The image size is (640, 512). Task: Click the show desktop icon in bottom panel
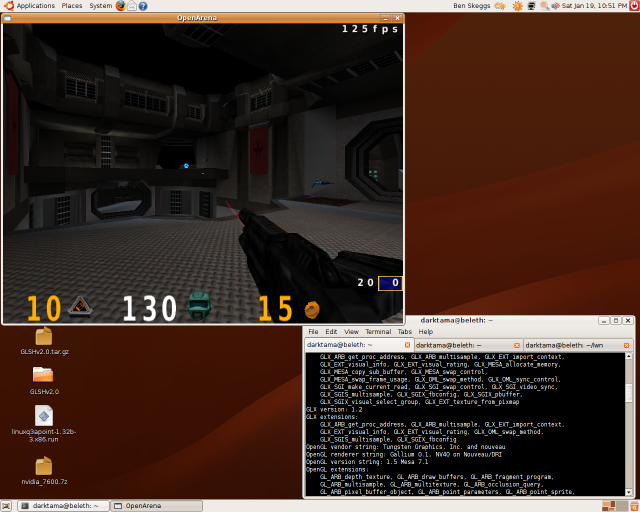9,505
